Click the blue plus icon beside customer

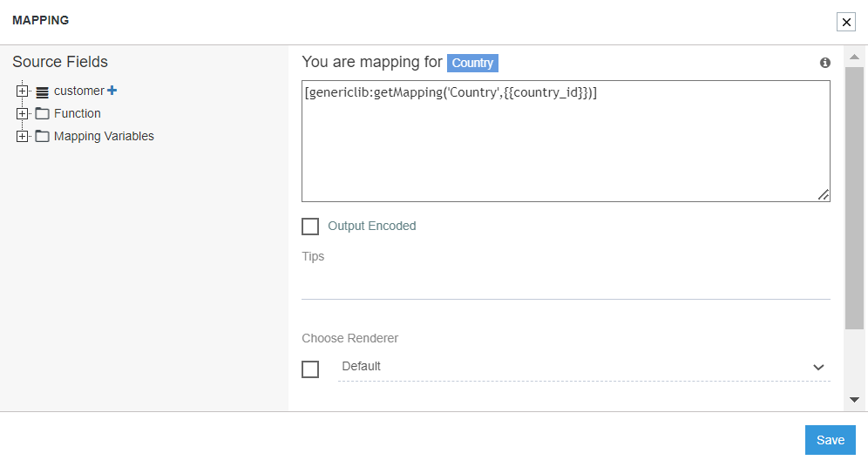(x=112, y=91)
